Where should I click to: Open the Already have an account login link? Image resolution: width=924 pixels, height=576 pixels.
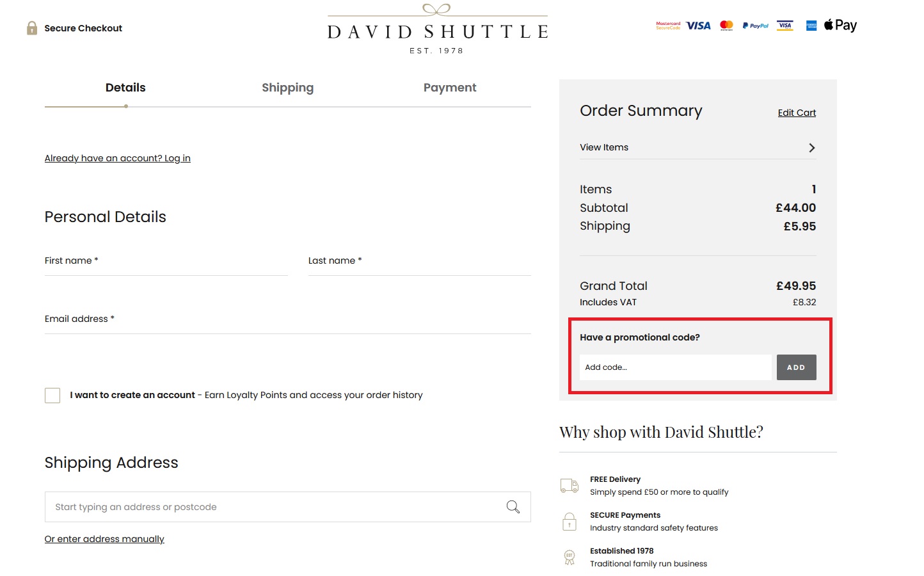[118, 158]
